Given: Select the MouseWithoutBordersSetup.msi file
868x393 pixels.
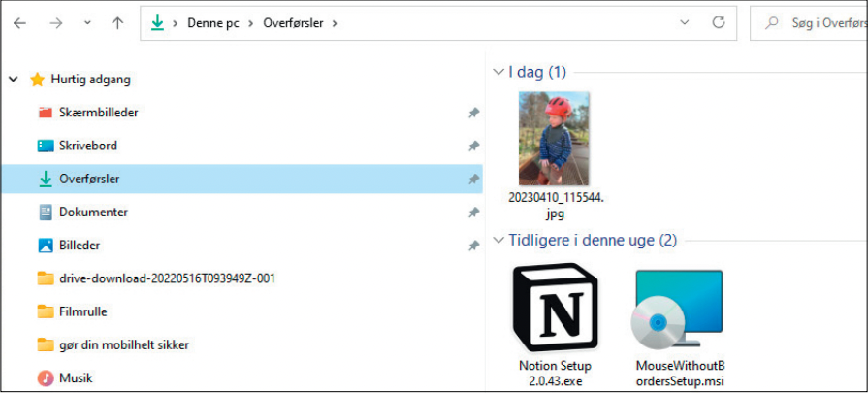Looking at the screenshot, I should point(678,310).
